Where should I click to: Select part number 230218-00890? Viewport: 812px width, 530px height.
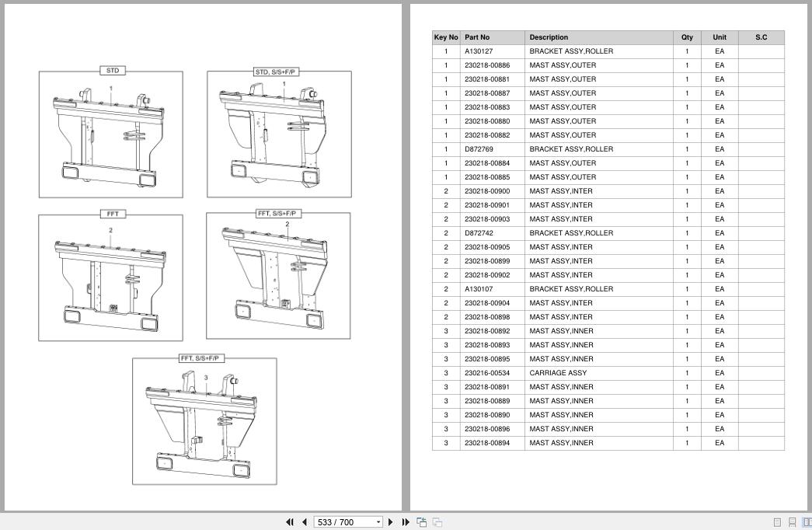[486, 415]
